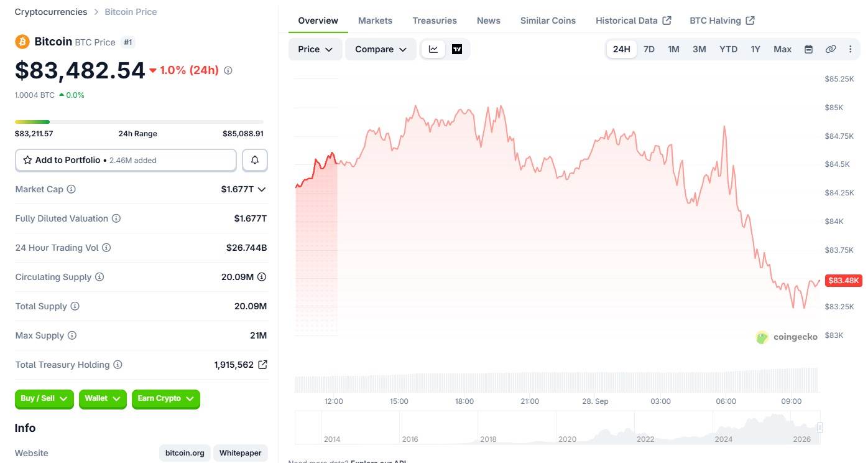Open the Whitepaper link
Image resolution: width=868 pixels, height=463 pixels.
point(241,453)
